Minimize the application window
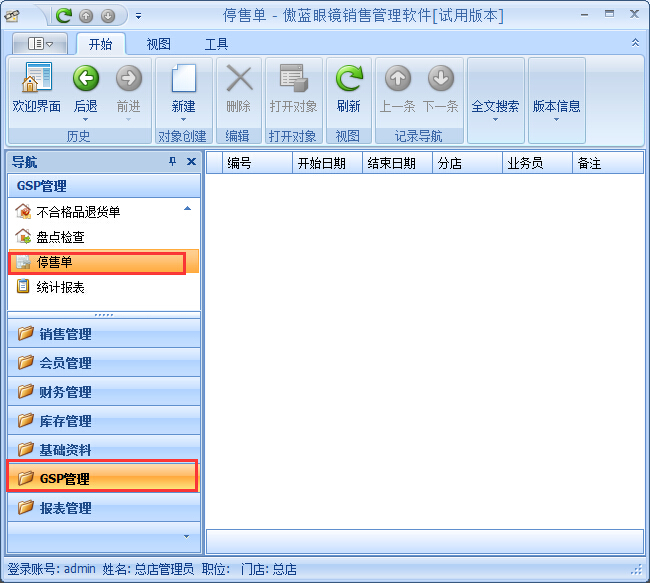This screenshot has width=650, height=583. [x=585, y=15]
